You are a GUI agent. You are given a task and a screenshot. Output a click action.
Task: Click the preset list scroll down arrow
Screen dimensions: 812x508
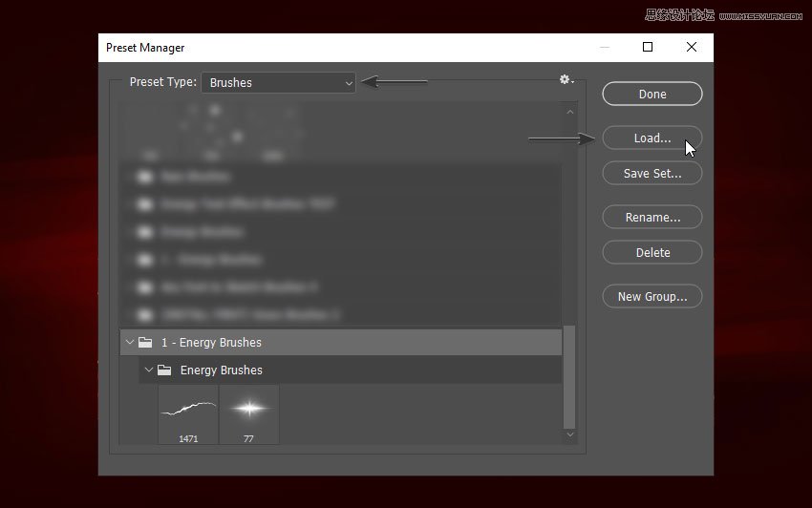tap(570, 434)
